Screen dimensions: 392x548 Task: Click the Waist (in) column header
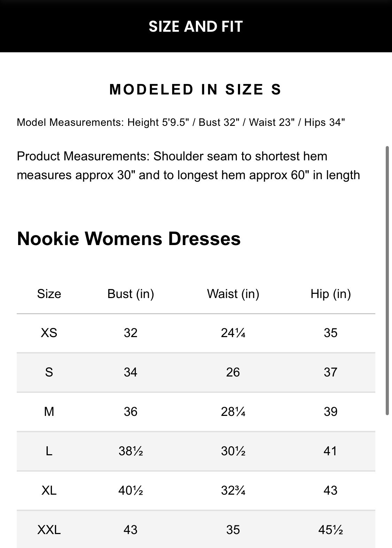click(x=233, y=294)
